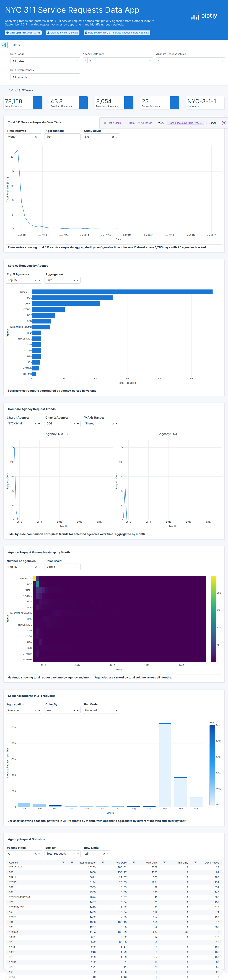The height and width of the screenshot is (980, 228).
Task: Clear the Y-Axis Range Shared value
Action: pos(113,424)
